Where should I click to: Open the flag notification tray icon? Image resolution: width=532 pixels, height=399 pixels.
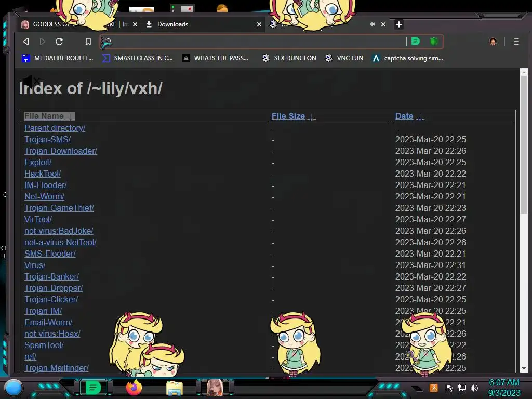449,388
